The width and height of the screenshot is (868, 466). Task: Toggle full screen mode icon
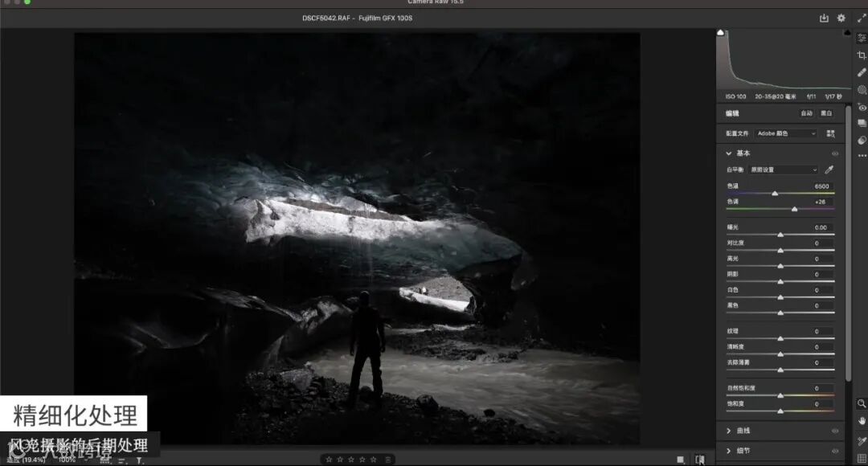[862, 18]
